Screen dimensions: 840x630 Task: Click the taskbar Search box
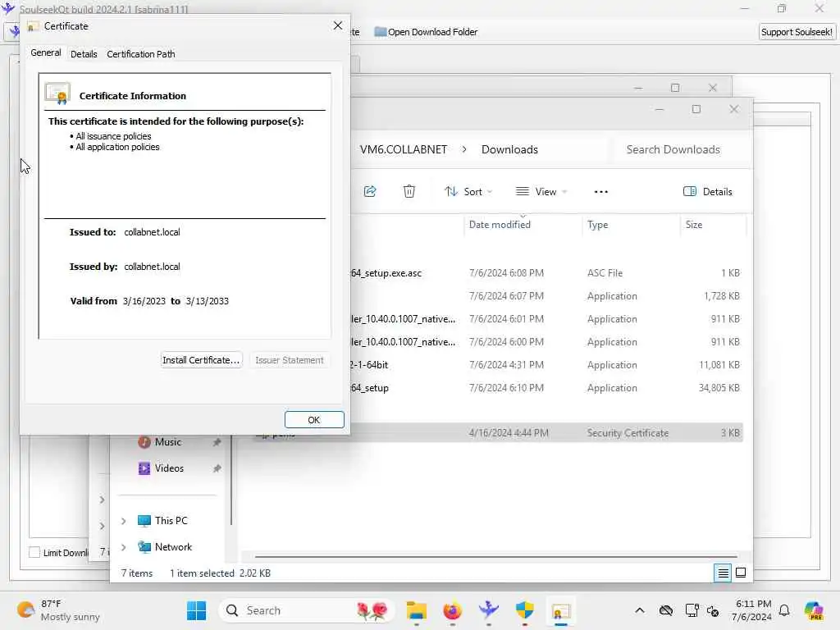[305, 610]
